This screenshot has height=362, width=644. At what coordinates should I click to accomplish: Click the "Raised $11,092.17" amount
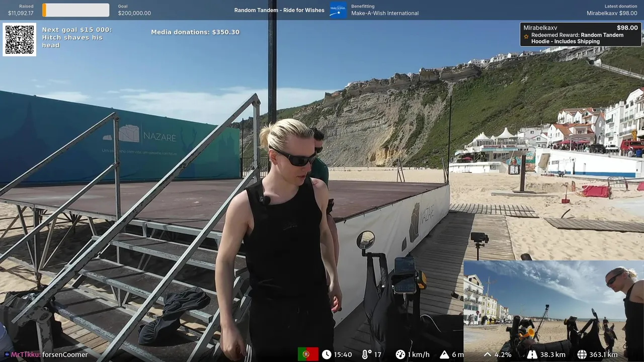coord(21,10)
